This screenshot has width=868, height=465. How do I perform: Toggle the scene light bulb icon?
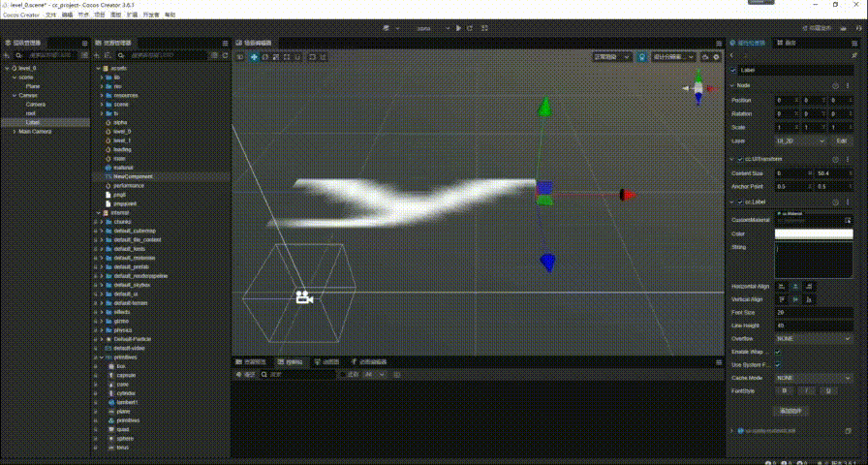[x=641, y=56]
